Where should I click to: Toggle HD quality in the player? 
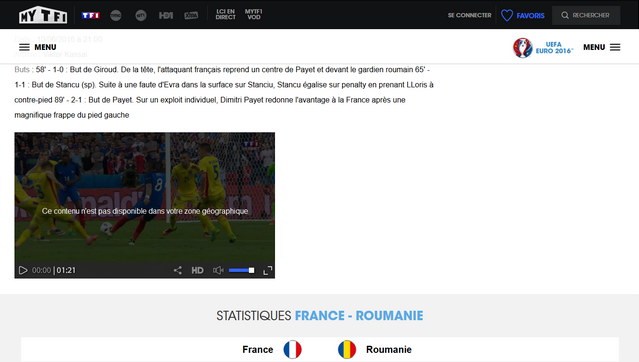198,270
